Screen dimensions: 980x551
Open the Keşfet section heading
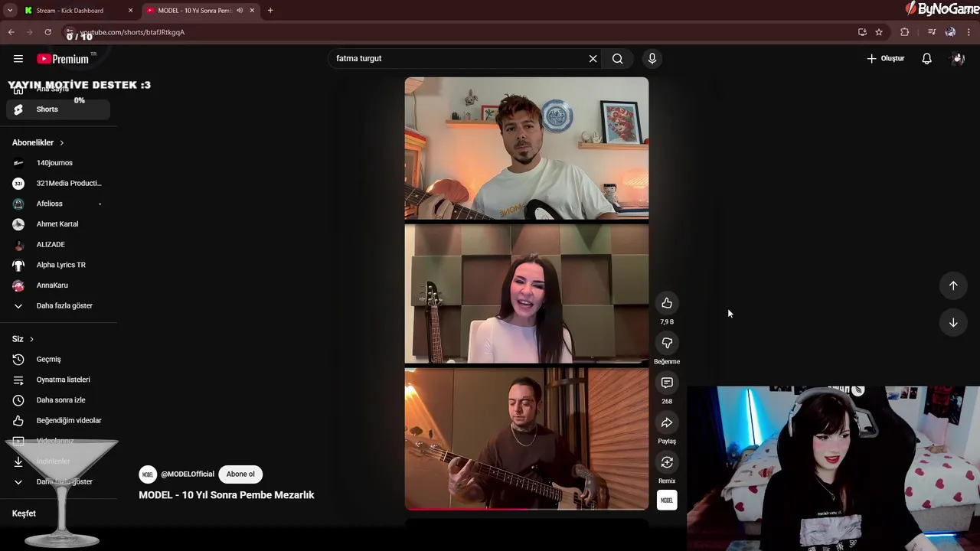[24, 514]
